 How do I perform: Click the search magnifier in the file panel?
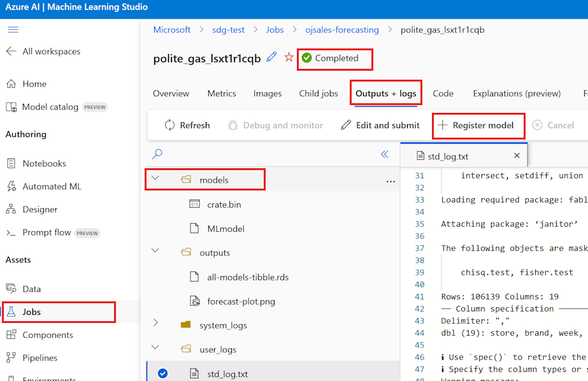point(157,154)
